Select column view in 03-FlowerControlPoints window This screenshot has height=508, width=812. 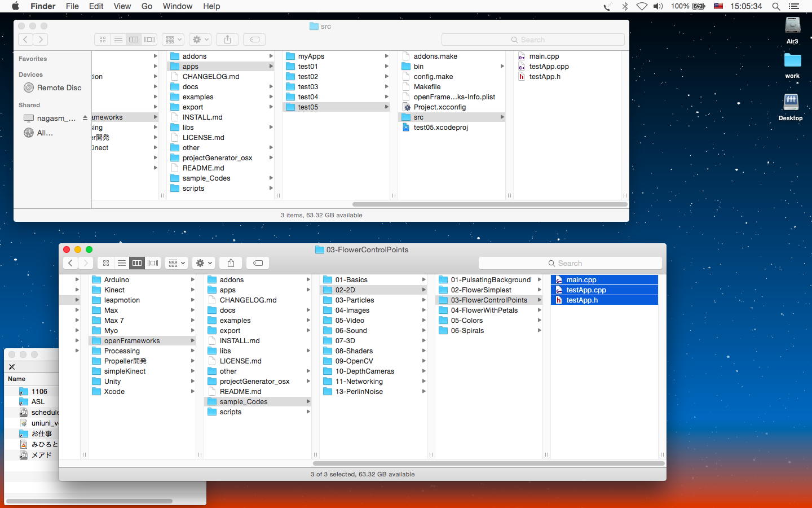point(137,263)
